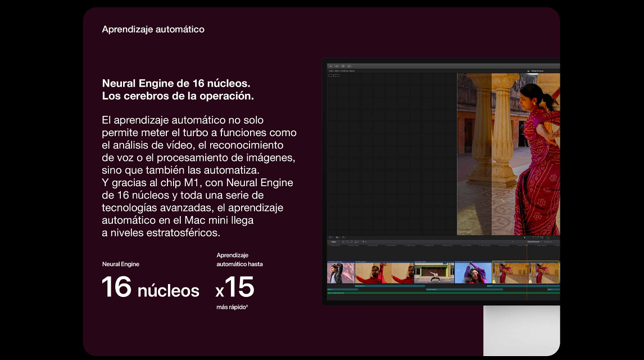644x360 pixels.
Task: Open the blade tools menu
Action: coord(337,237)
